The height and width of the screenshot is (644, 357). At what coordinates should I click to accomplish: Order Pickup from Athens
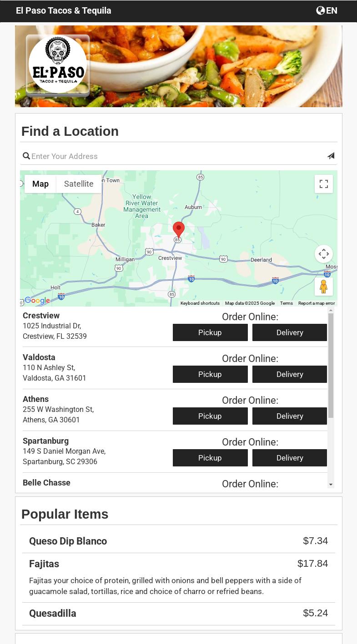point(210,416)
